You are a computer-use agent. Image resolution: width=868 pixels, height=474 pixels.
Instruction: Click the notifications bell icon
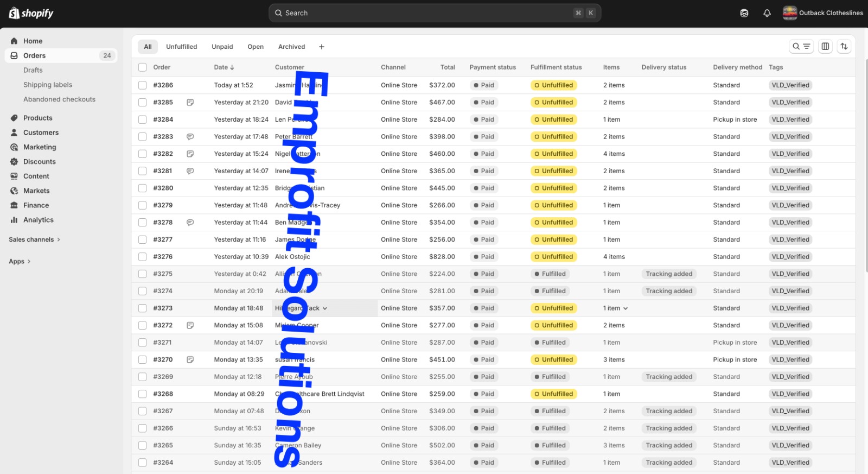point(767,13)
